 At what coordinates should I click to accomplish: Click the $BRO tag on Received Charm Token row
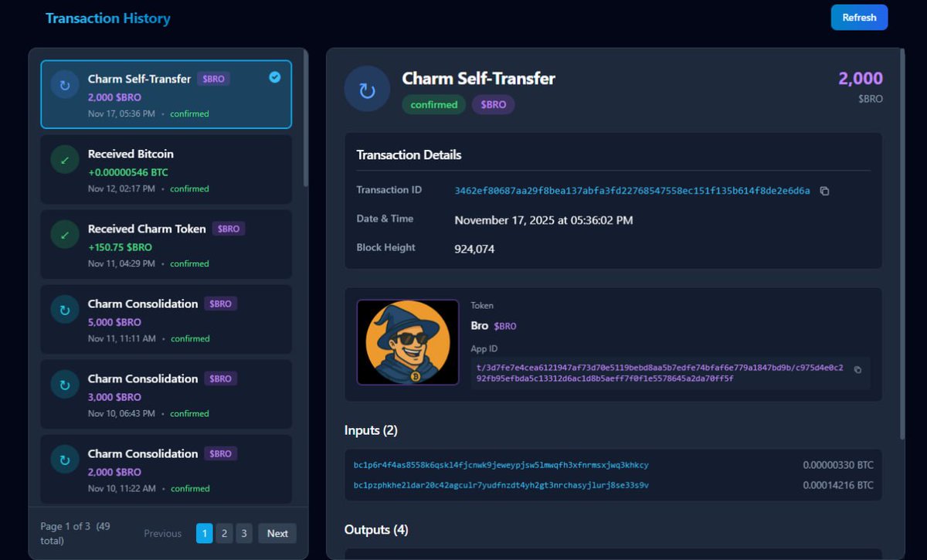coord(229,229)
